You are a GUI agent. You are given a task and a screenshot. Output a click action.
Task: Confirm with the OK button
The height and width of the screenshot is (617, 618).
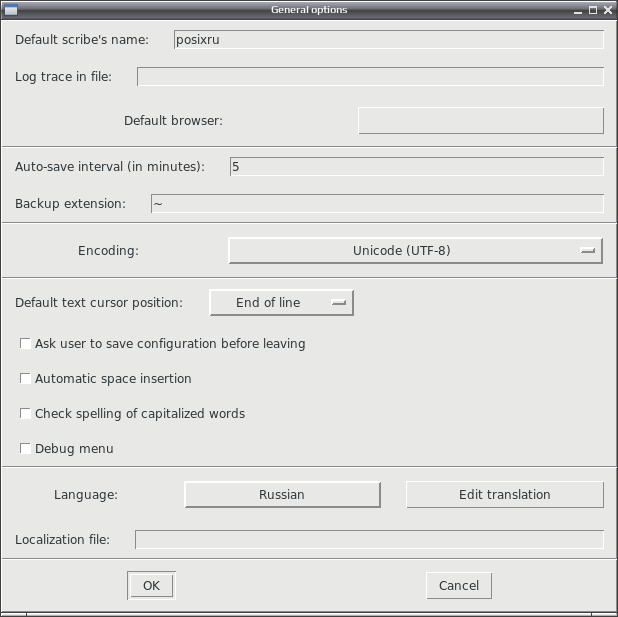[151, 585]
